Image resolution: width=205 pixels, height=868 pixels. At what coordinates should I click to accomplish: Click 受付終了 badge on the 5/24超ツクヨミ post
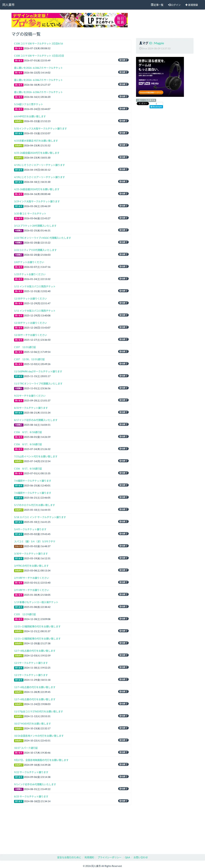point(123,108)
